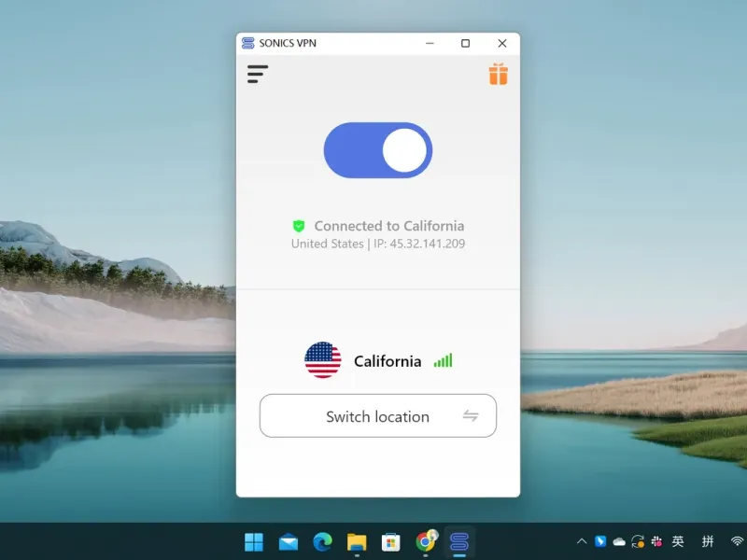Click the US flag icon beside California
747x560 pixels.
coord(322,360)
